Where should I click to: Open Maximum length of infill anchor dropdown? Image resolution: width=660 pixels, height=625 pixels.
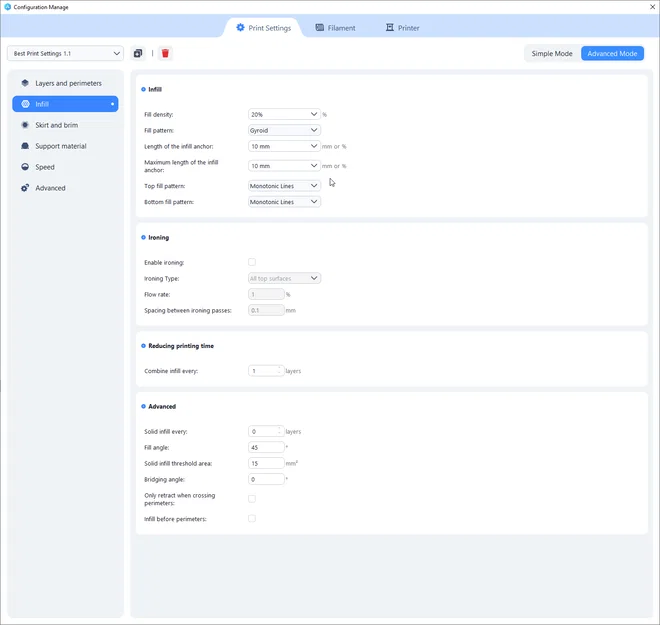284,166
